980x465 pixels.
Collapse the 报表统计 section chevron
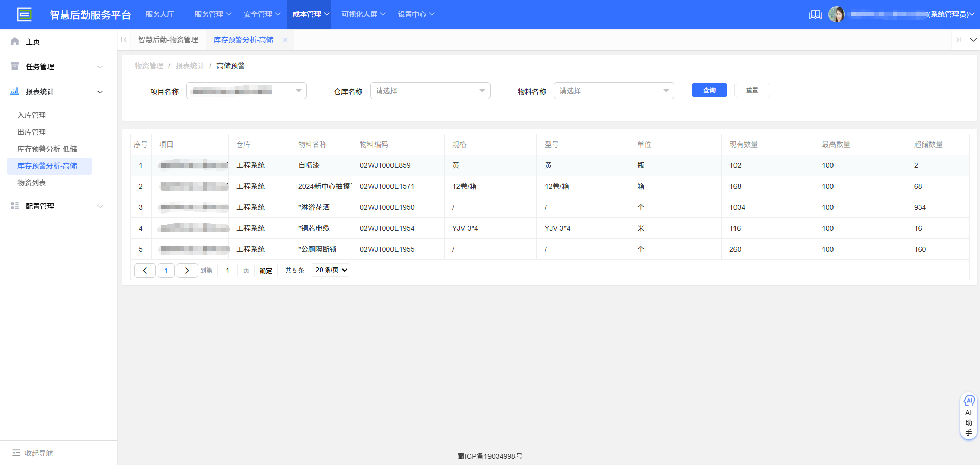coord(100,92)
